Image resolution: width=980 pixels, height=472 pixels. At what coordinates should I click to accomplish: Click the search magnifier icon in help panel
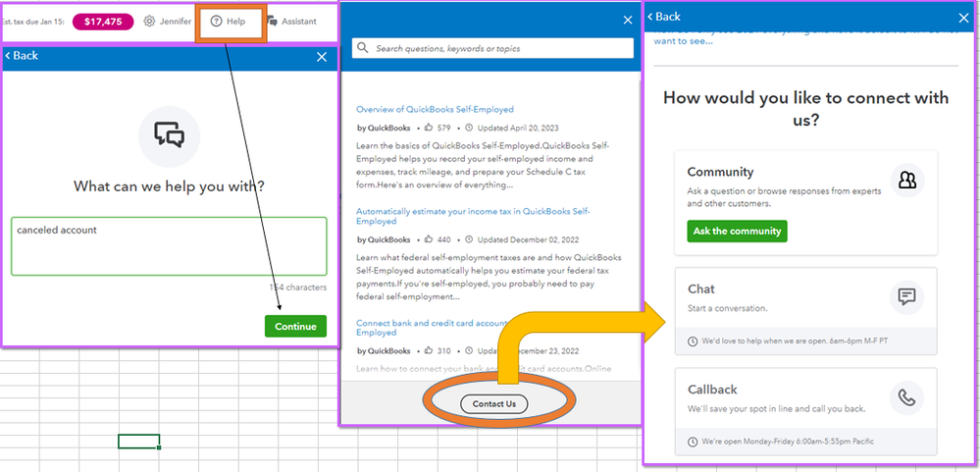363,48
